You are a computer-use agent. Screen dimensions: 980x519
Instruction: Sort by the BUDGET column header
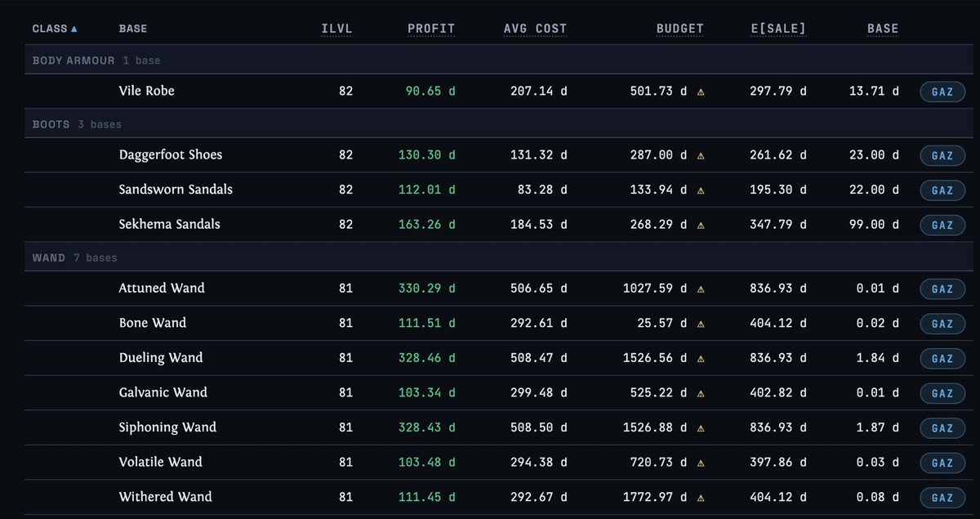click(x=679, y=29)
